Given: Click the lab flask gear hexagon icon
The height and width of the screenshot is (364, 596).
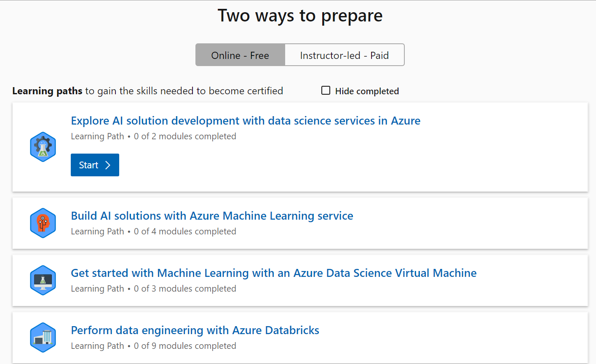Looking at the screenshot, I should (43, 147).
